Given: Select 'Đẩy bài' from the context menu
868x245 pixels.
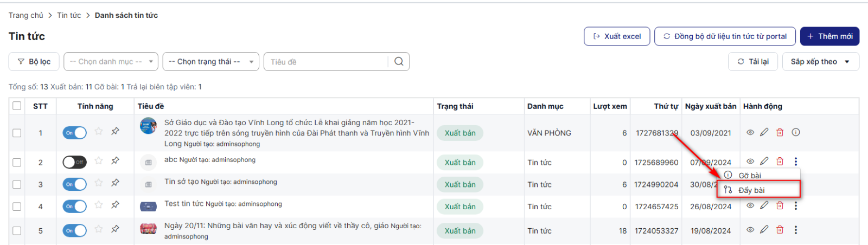Looking at the screenshot, I should tap(751, 190).
